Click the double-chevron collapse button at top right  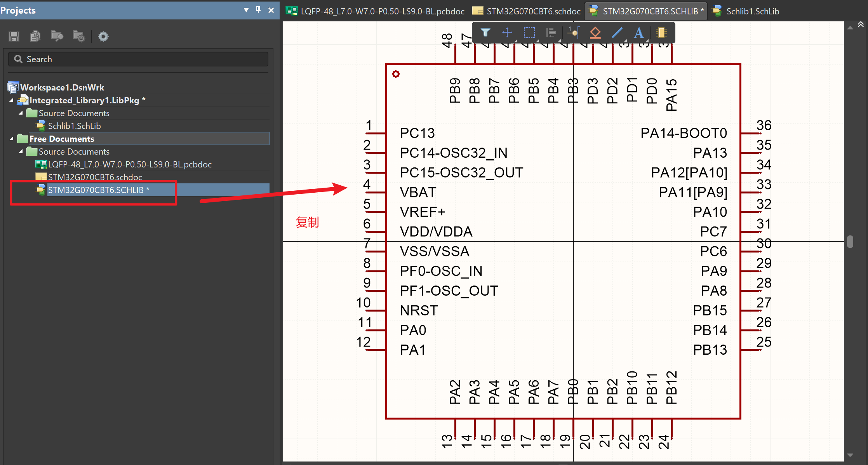[861, 25]
